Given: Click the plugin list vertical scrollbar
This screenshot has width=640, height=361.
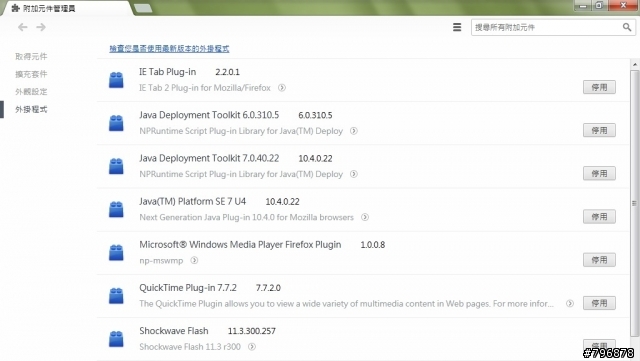Looking at the screenshot, I should point(634,202).
